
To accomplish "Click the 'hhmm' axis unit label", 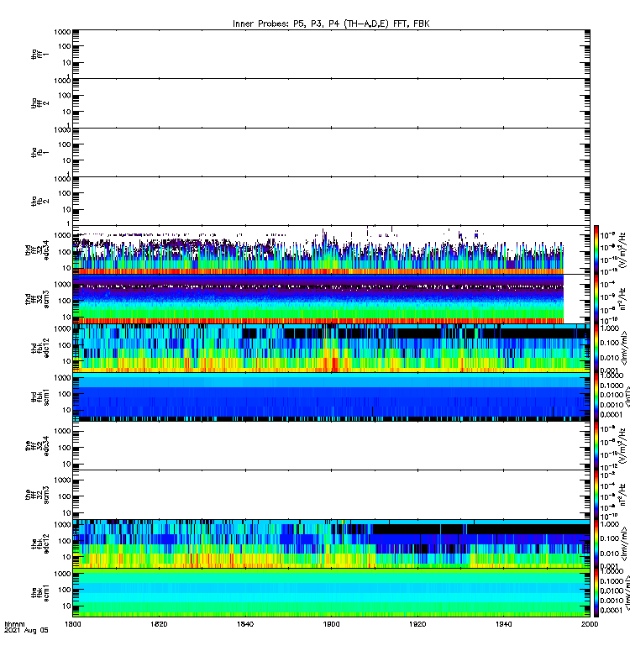I will coord(14,624).
